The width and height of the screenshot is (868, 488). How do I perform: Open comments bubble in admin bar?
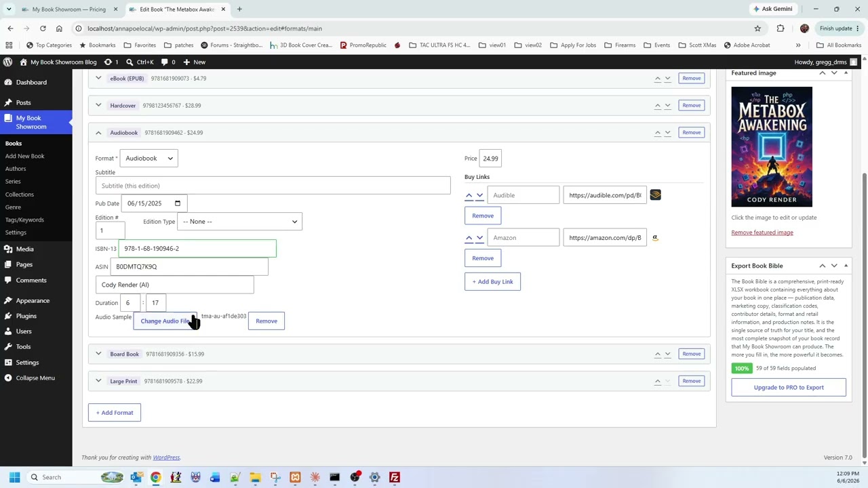pos(168,62)
